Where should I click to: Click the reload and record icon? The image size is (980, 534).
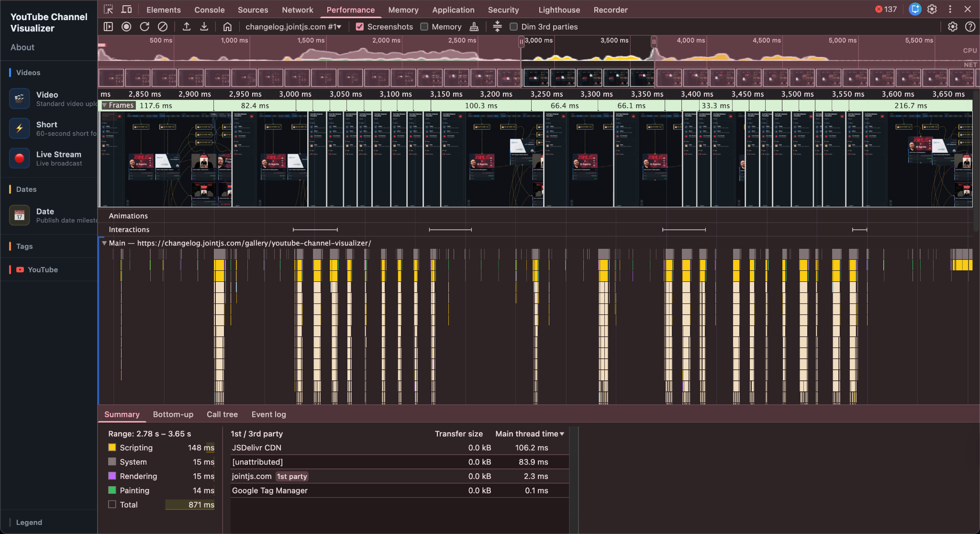(x=145, y=27)
